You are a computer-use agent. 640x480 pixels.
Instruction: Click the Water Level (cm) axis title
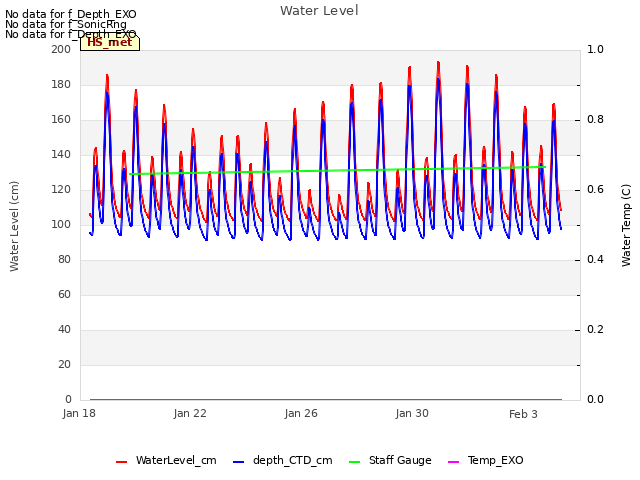pyautogui.click(x=14, y=226)
